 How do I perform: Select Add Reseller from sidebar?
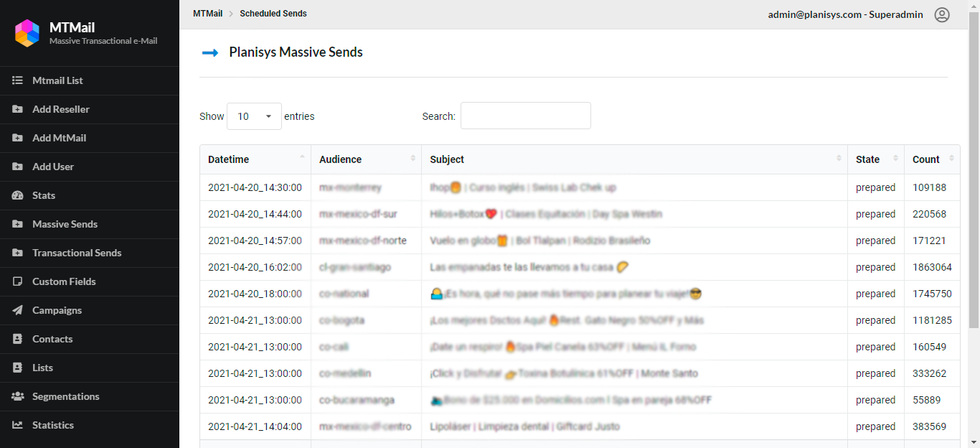(x=61, y=109)
